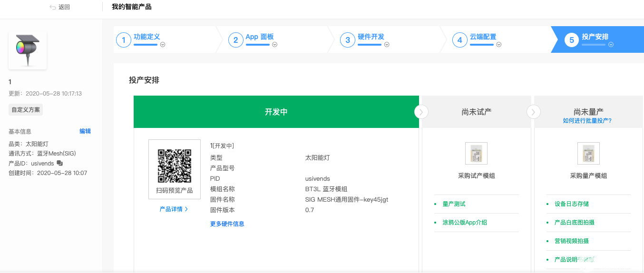Copy the product ID usivends with the copy icon
644x273 pixels.
(59, 163)
